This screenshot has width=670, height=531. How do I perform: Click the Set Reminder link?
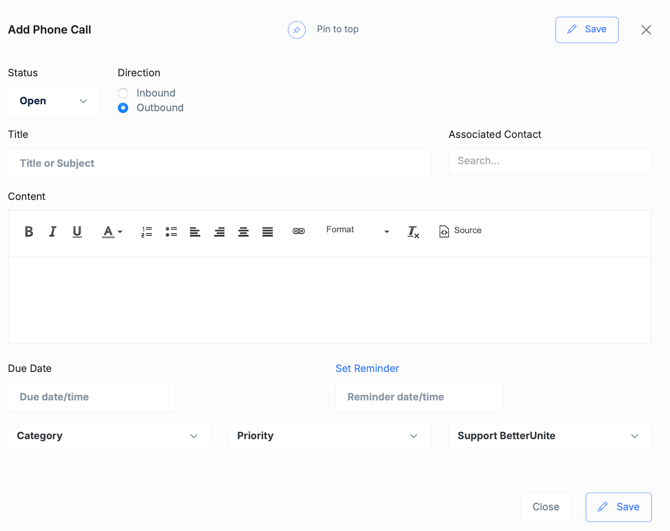pyautogui.click(x=367, y=368)
